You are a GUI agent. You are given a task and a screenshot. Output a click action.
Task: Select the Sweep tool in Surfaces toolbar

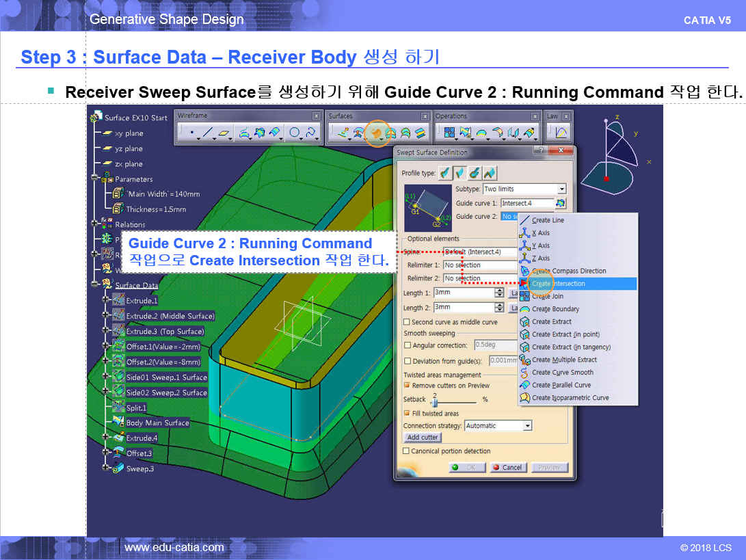click(x=375, y=133)
